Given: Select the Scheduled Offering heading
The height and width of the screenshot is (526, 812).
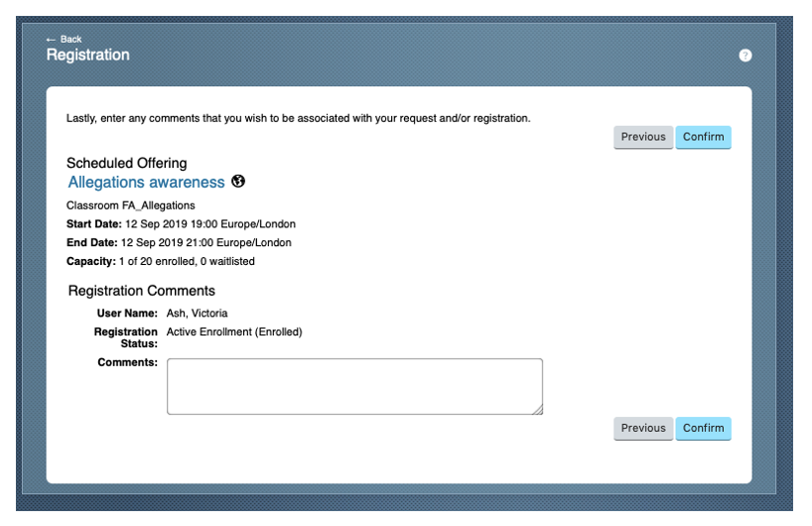Looking at the screenshot, I should [x=127, y=163].
